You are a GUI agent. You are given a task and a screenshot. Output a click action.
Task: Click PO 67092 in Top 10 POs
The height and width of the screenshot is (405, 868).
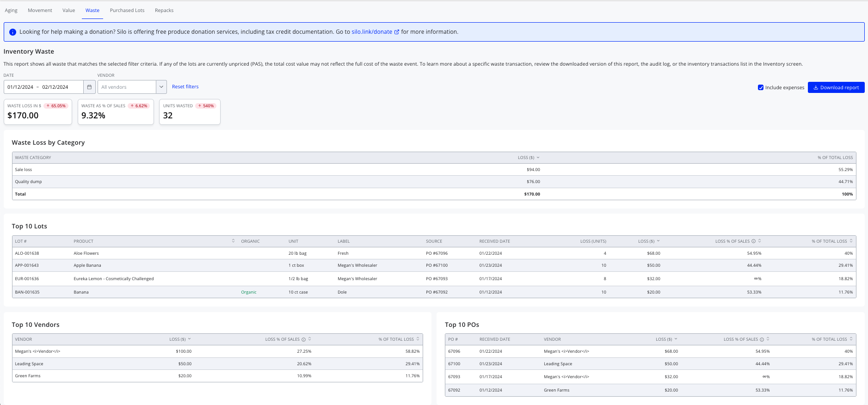(x=454, y=390)
